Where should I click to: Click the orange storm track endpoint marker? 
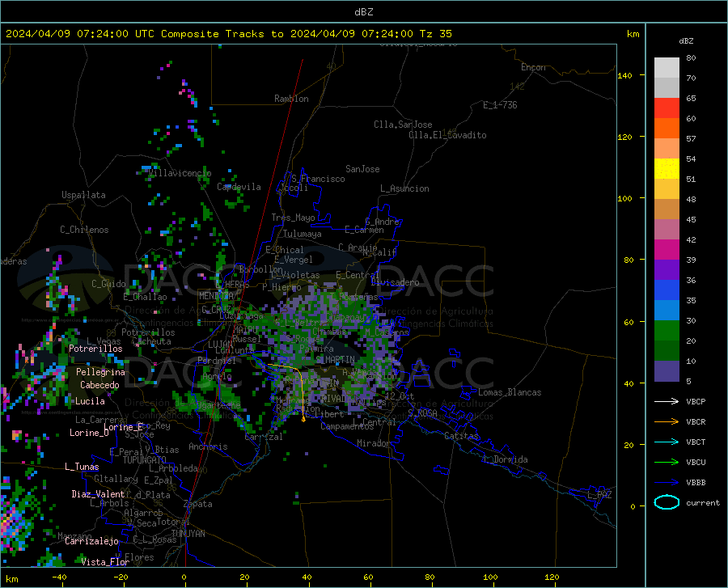coord(303,420)
